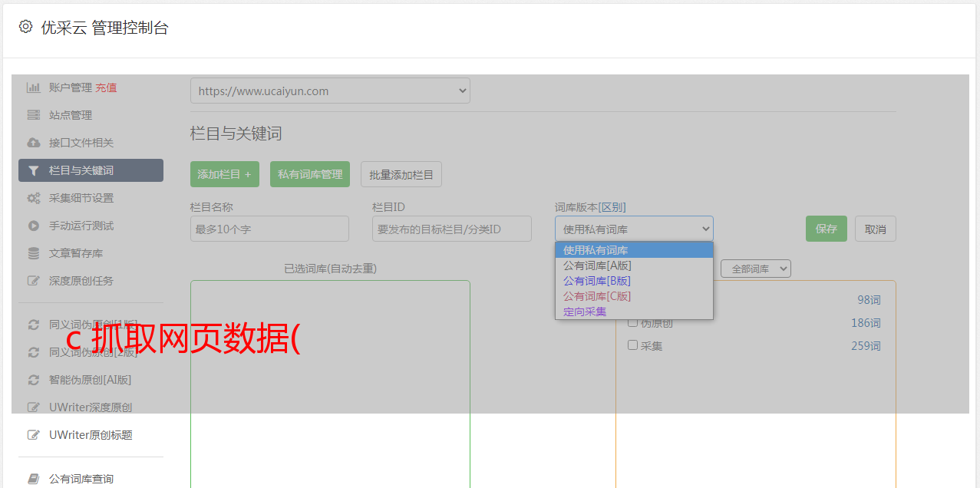This screenshot has height=488, width=980.
Task: Click the server icon for 站点管理
Action: pyautogui.click(x=33, y=115)
